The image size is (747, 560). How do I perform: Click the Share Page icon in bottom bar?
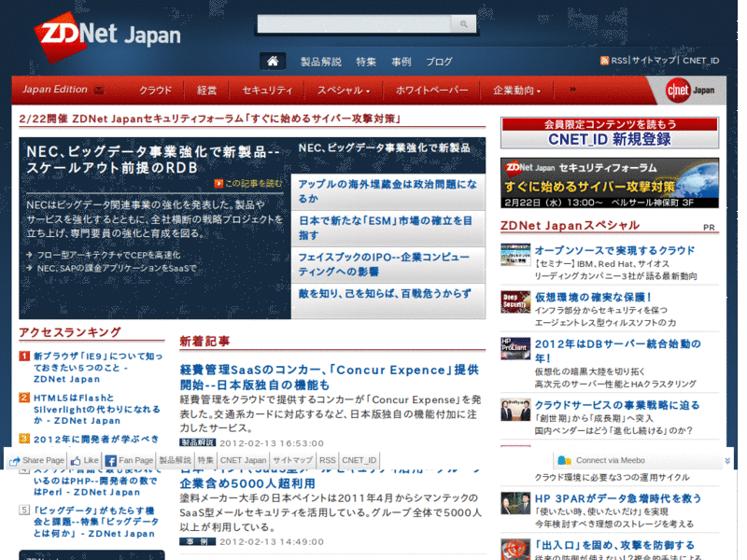coord(15,460)
